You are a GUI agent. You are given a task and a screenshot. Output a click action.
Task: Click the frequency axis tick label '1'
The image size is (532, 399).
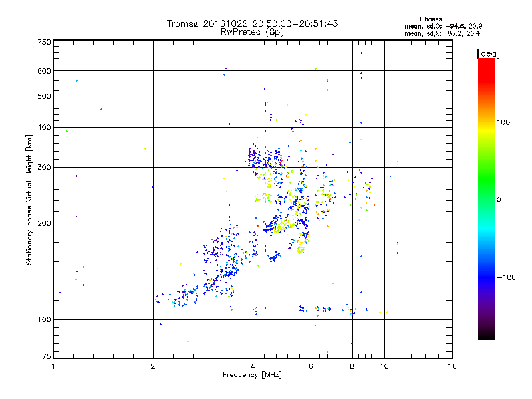tap(53, 366)
